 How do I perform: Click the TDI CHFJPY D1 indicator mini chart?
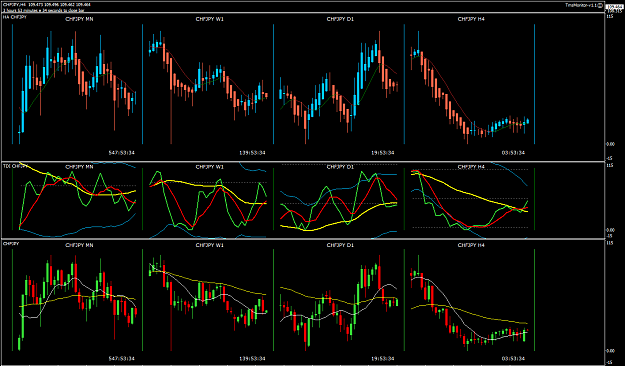pyautogui.click(x=339, y=199)
